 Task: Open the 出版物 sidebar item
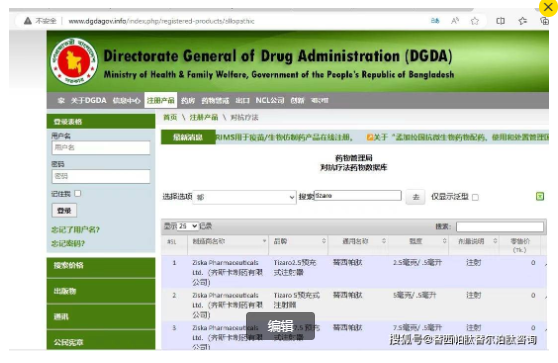[x=101, y=291]
